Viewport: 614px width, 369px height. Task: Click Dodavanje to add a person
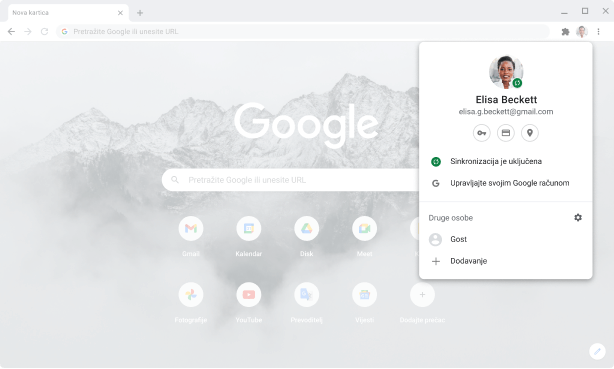pyautogui.click(x=506, y=261)
